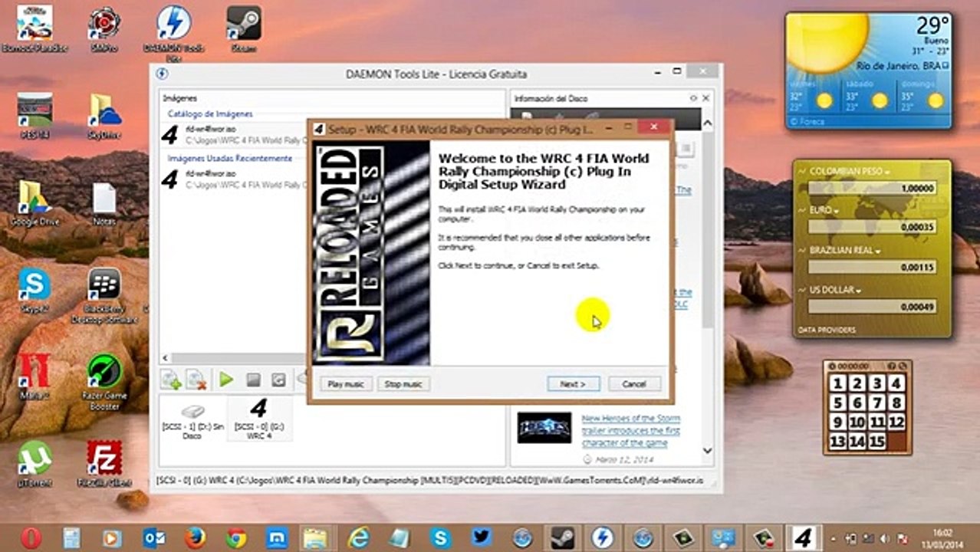980x552 pixels.
Task: Click tile 12 in the puzzle gadget
Action: 896,422
